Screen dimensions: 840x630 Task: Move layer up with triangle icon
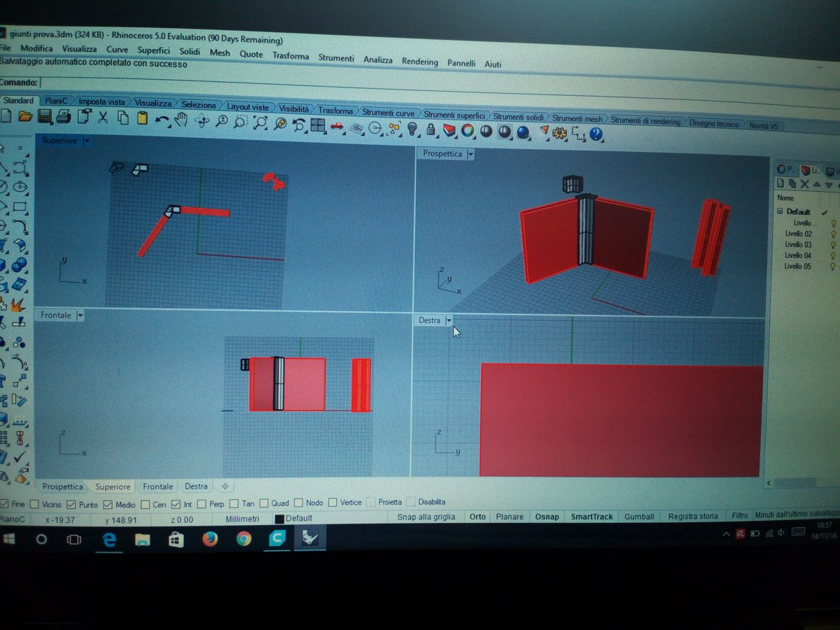pos(816,185)
